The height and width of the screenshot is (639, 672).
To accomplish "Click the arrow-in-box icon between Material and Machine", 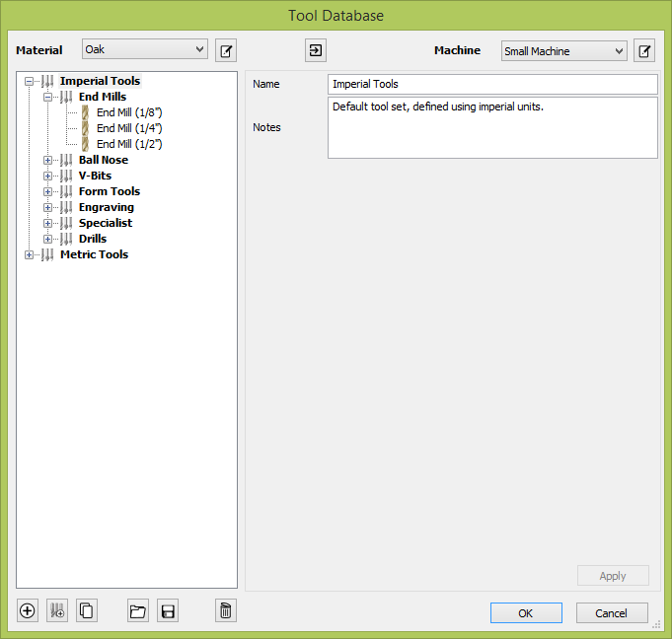I will coord(316,50).
